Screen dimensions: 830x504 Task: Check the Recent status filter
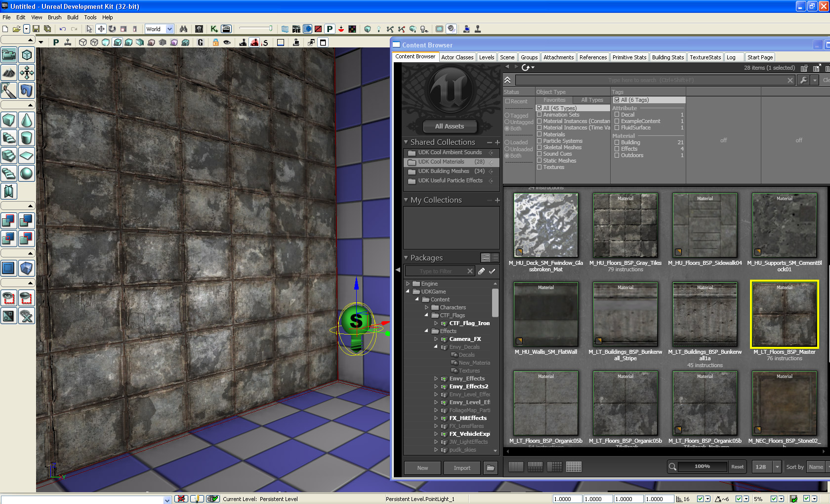click(x=507, y=101)
